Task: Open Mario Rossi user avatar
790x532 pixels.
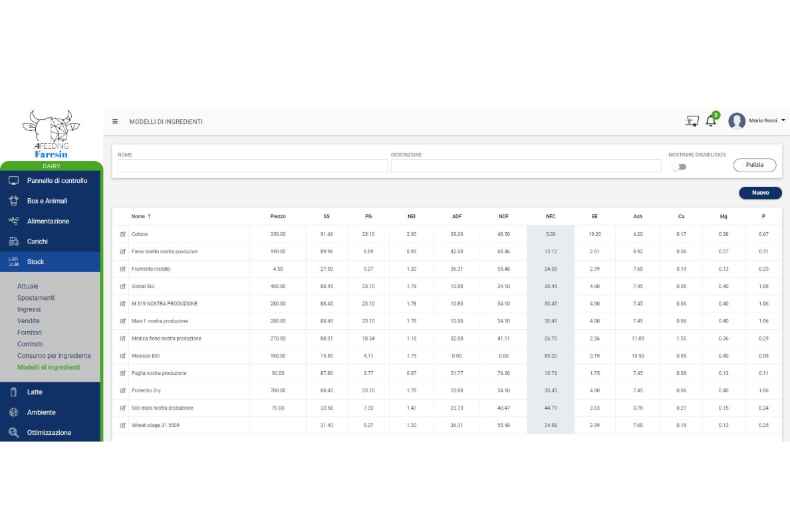Action: tap(737, 121)
